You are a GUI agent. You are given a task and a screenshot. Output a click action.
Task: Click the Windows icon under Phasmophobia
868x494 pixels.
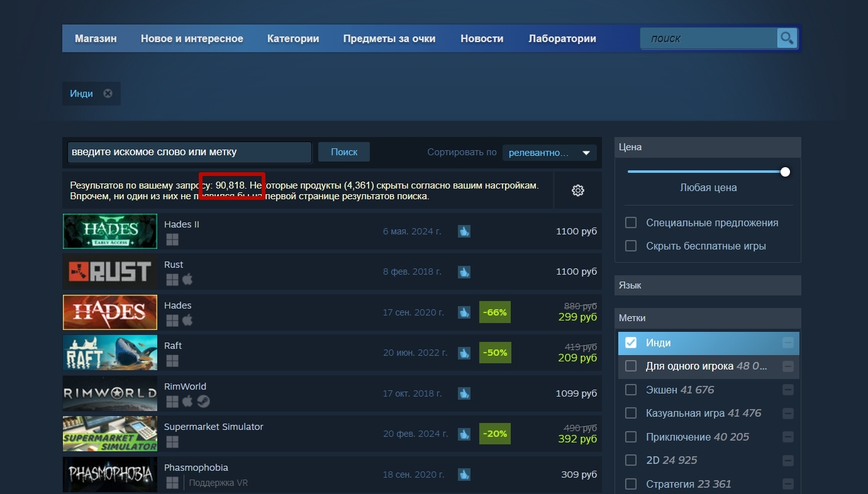coord(172,483)
